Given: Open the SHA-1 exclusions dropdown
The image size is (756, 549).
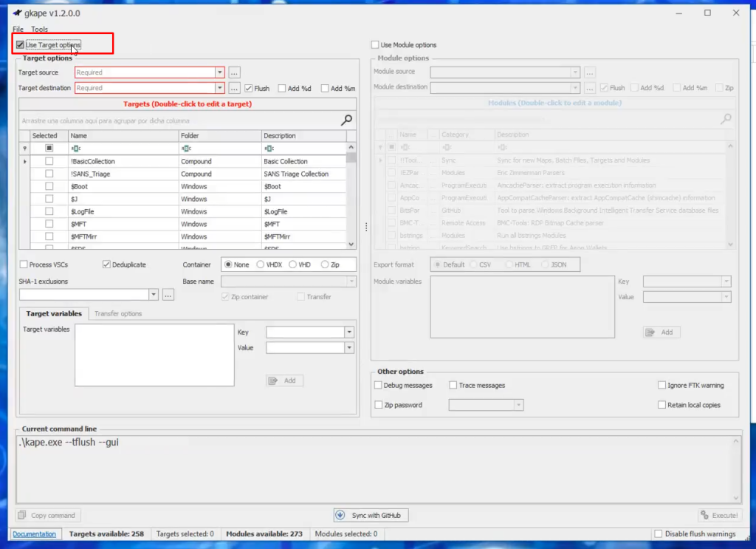Looking at the screenshot, I should coord(154,295).
